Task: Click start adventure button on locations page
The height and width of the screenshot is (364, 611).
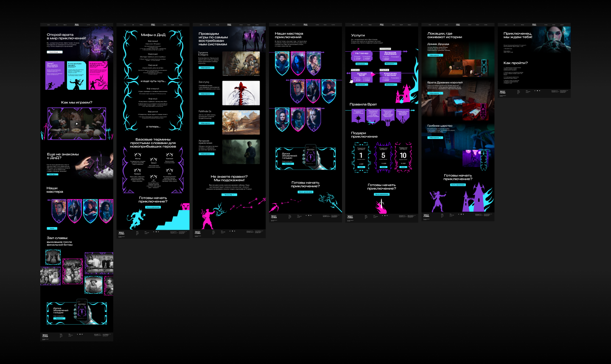Action: pos(458,185)
